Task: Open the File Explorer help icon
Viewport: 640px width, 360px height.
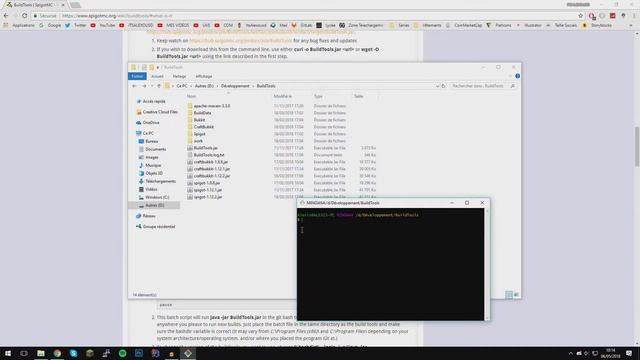Action: pyautogui.click(x=517, y=76)
